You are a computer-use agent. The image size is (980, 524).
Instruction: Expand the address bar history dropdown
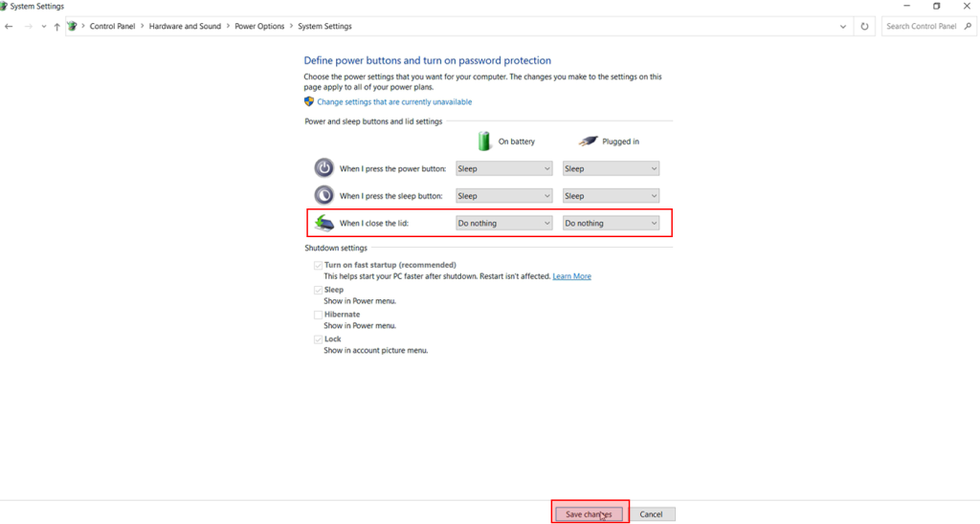tap(843, 27)
